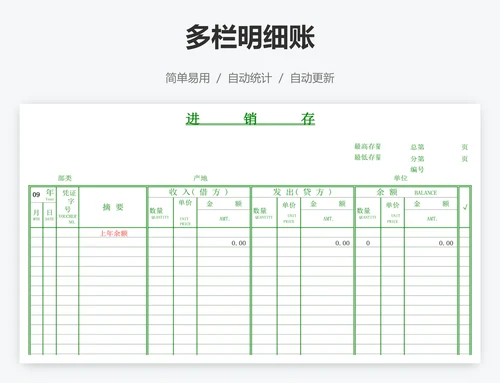This screenshot has height=383, width=500.
Task: Select the 简单易用 subtitle text
Action: pyautogui.click(x=188, y=78)
